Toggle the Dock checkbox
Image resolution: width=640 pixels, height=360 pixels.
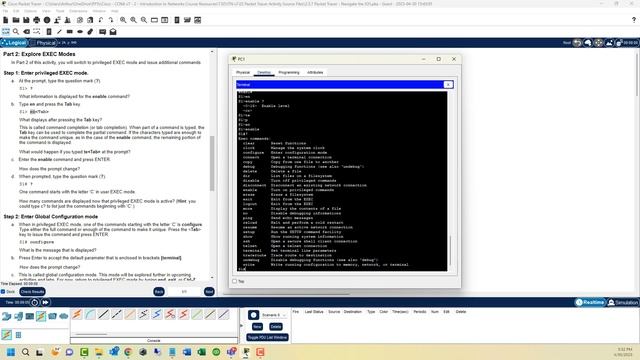(x=3, y=292)
